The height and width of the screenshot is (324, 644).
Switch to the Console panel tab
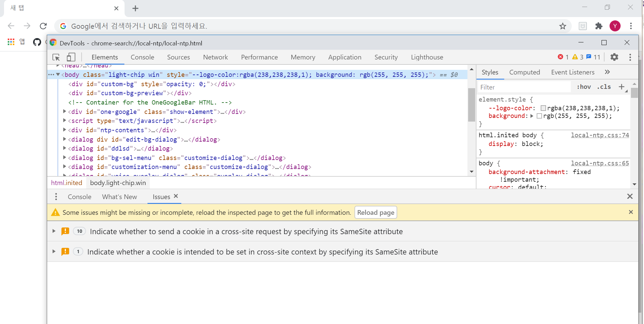(x=142, y=57)
